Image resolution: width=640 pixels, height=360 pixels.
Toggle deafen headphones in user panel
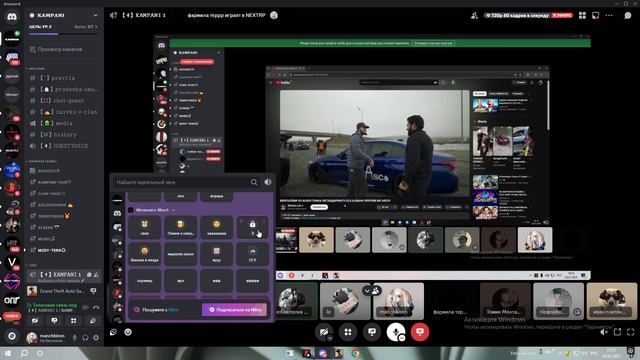(x=85, y=338)
